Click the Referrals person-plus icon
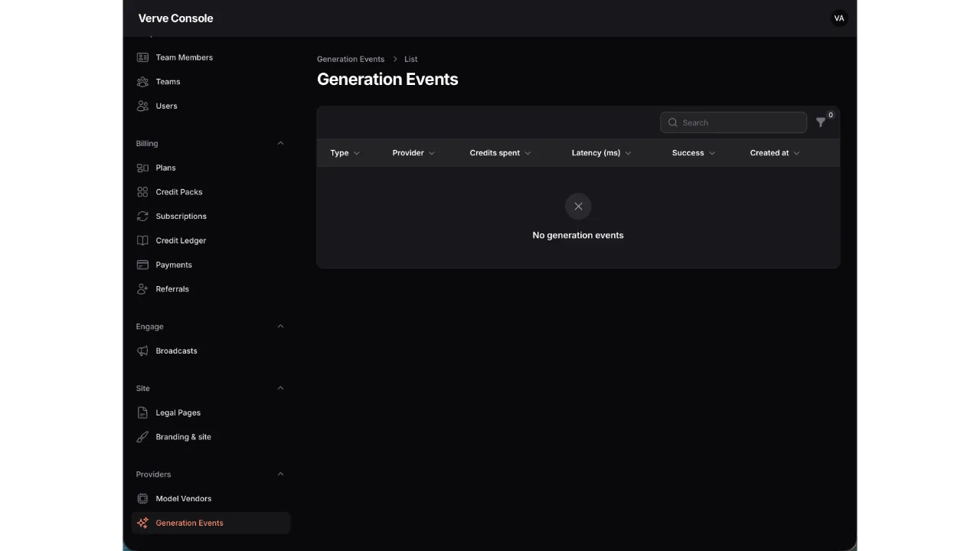The width and height of the screenshot is (980, 551). coord(142,289)
